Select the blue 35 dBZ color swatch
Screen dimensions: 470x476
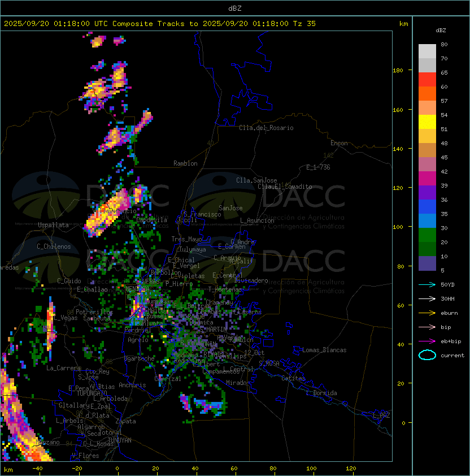coord(427,207)
